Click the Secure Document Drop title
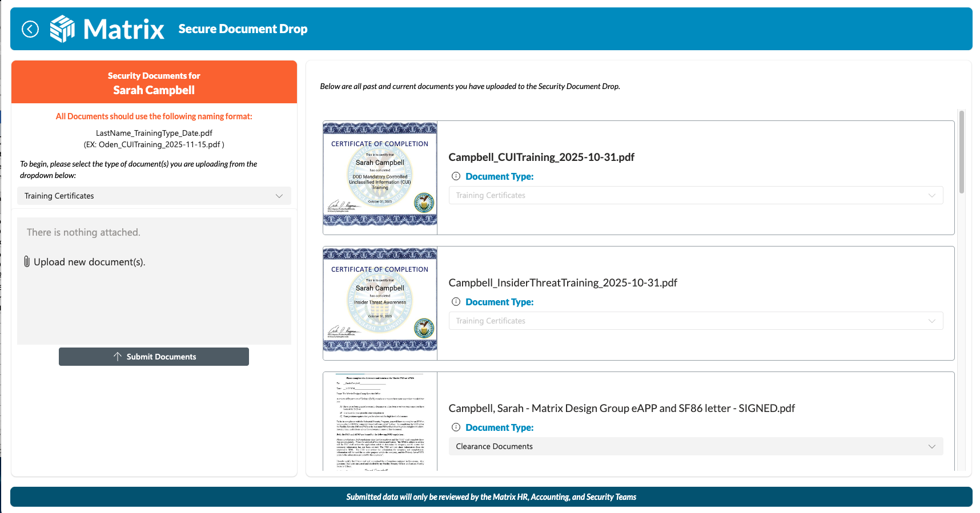The image size is (980, 513). pos(243,29)
